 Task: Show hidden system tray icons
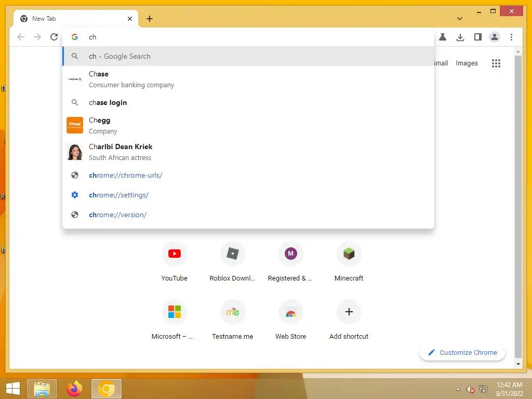[458, 389]
